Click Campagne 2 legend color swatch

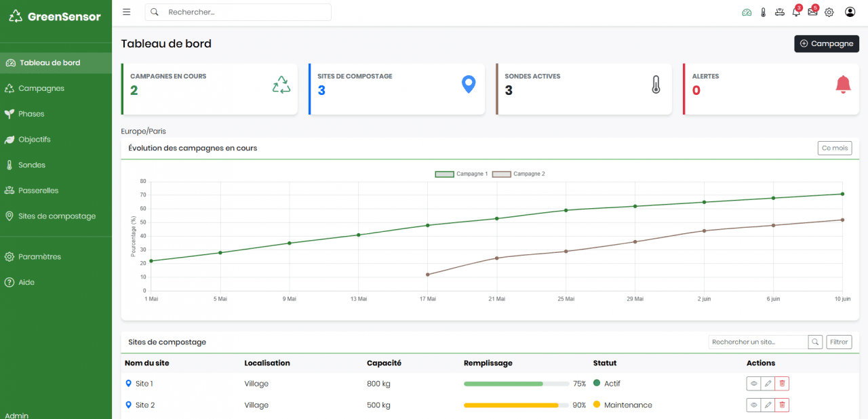[501, 174]
